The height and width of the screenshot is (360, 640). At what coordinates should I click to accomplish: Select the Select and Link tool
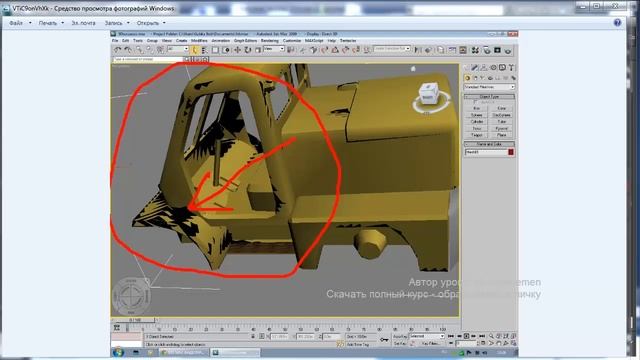point(140,50)
